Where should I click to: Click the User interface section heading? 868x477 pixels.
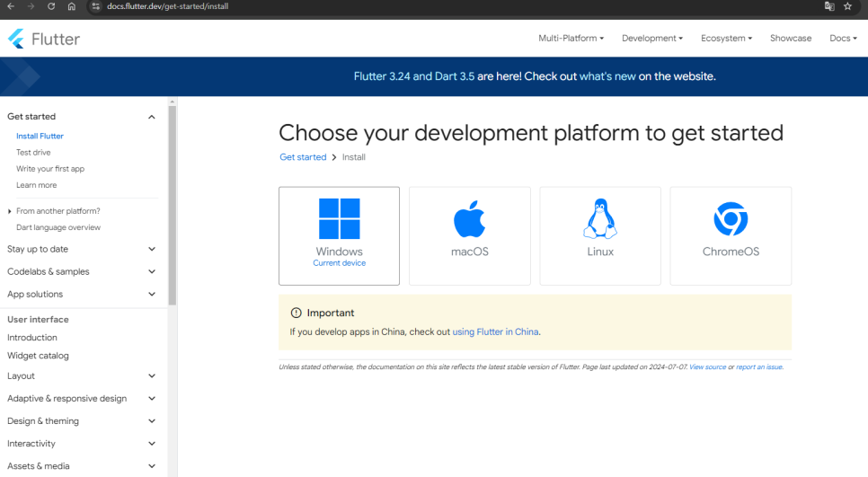pyautogui.click(x=38, y=319)
